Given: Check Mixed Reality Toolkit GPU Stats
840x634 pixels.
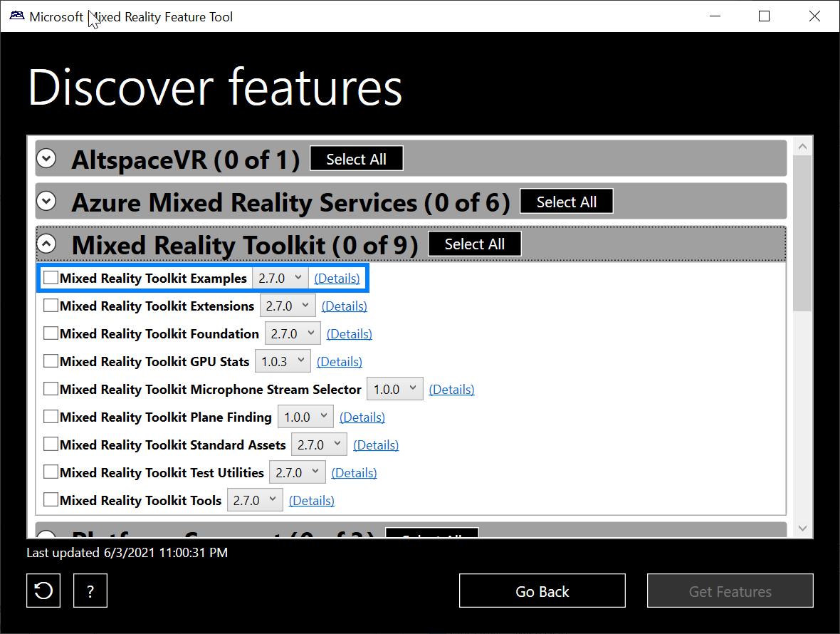Looking at the screenshot, I should coord(51,360).
